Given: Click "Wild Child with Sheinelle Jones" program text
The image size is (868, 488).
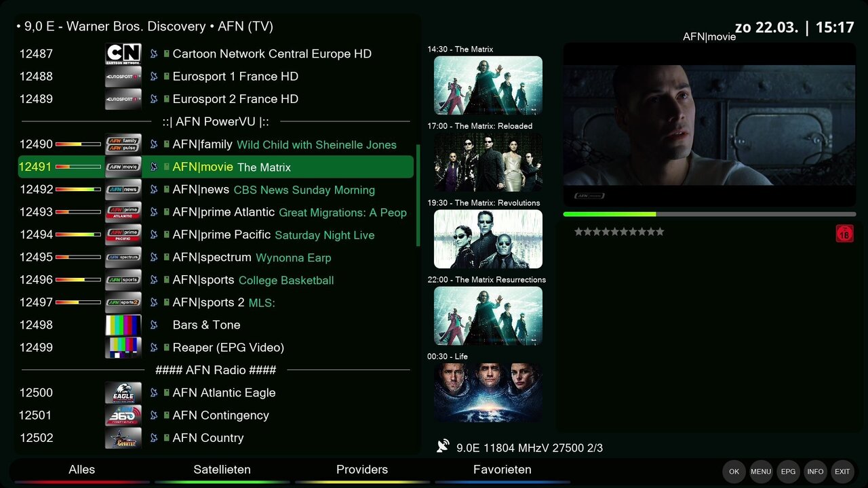Looking at the screenshot, I should pos(317,145).
